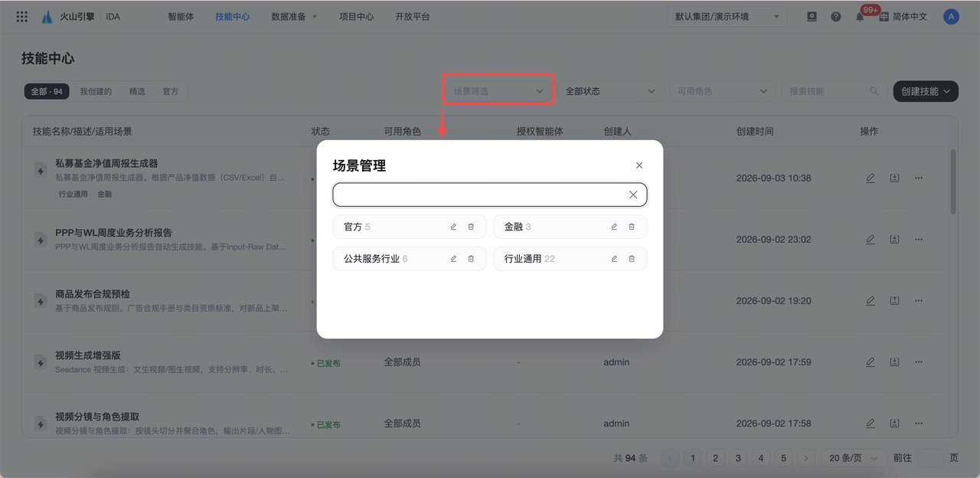Switch to the 我创建的 filter tab
Screen dimensions: 980x478
click(x=96, y=91)
